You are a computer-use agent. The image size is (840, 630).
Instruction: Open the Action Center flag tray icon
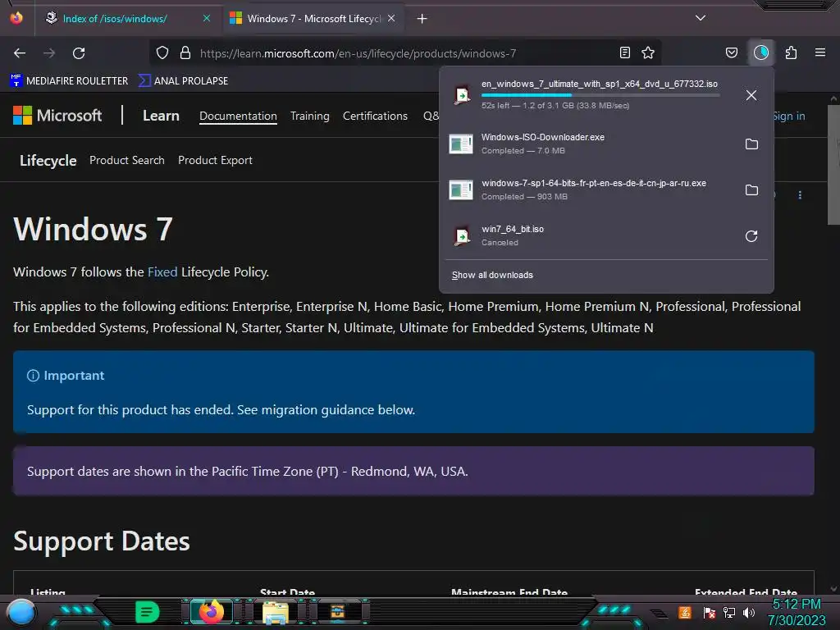(x=710, y=612)
